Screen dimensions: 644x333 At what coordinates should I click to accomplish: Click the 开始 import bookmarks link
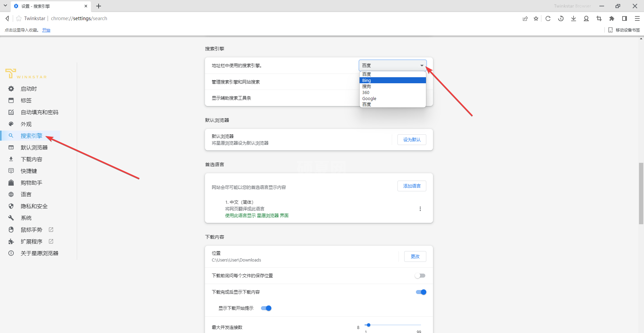pyautogui.click(x=46, y=30)
